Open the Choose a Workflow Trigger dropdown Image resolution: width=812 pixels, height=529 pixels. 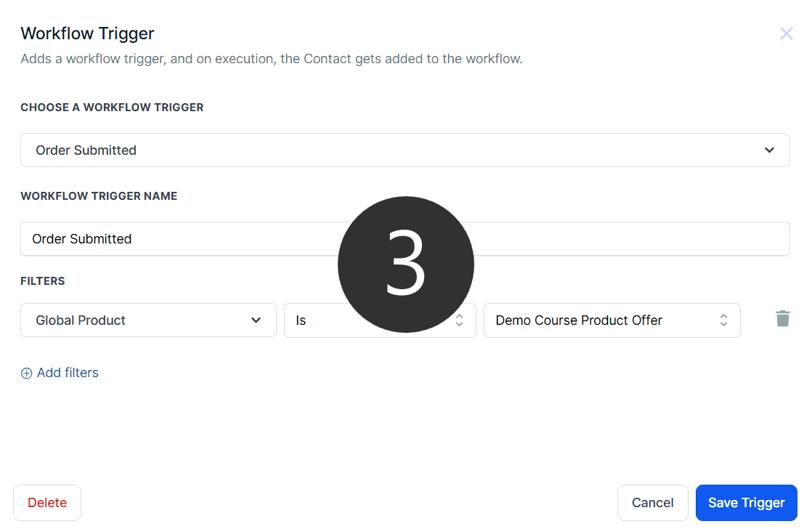coord(392,150)
